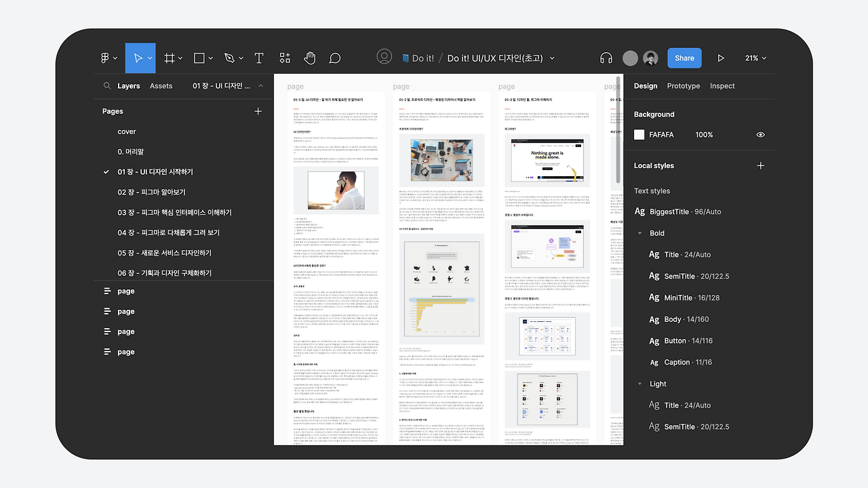Viewport: 868px width, 488px height.
Task: Open the Move tool options chevron
Action: (x=150, y=58)
